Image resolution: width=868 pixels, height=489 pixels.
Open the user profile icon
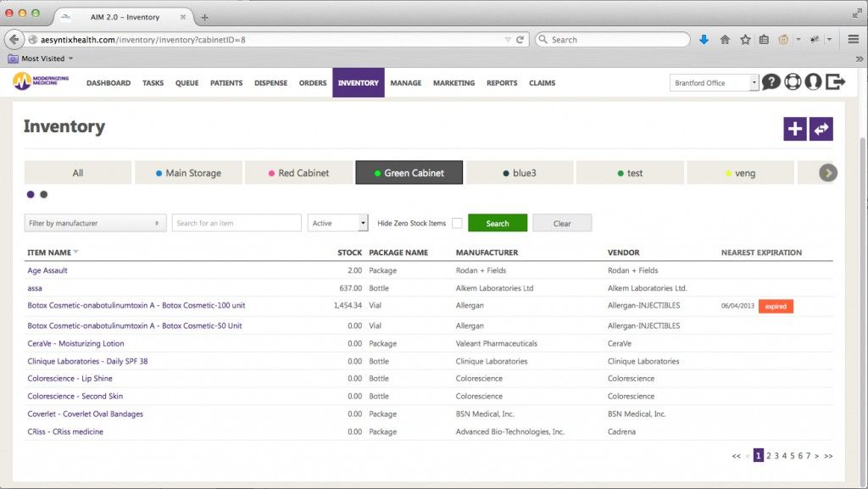(813, 82)
